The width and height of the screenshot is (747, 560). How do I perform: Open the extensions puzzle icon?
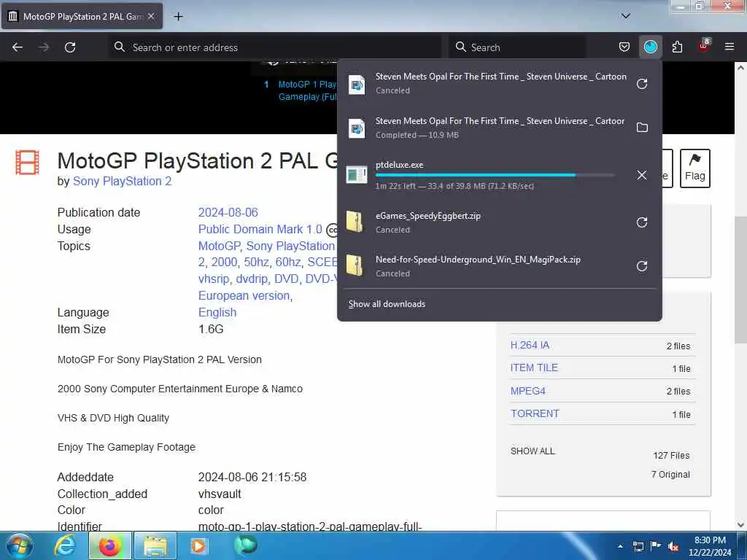coord(677,47)
